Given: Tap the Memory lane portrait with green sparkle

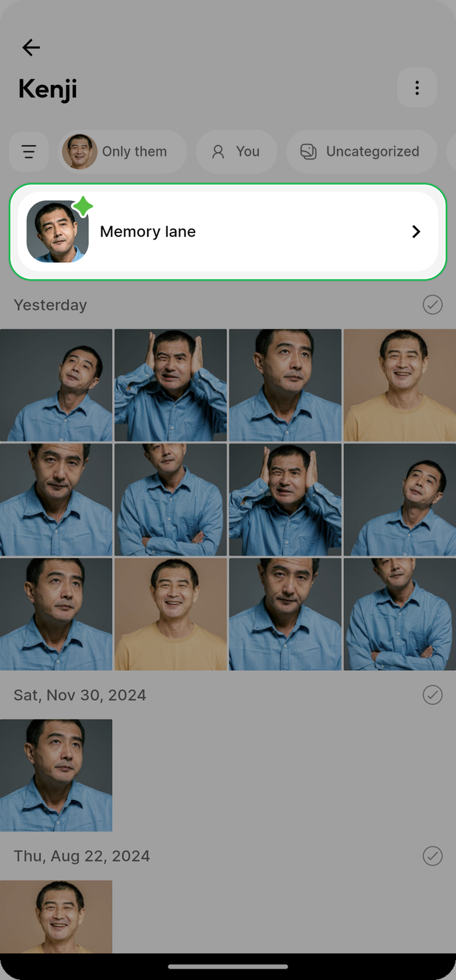Looking at the screenshot, I should [58, 231].
